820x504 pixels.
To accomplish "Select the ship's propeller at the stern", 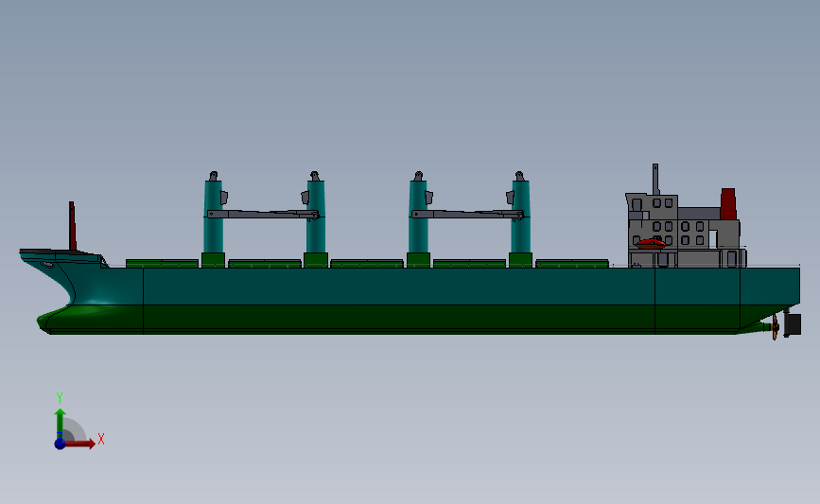I will pyautogui.click(x=775, y=327).
